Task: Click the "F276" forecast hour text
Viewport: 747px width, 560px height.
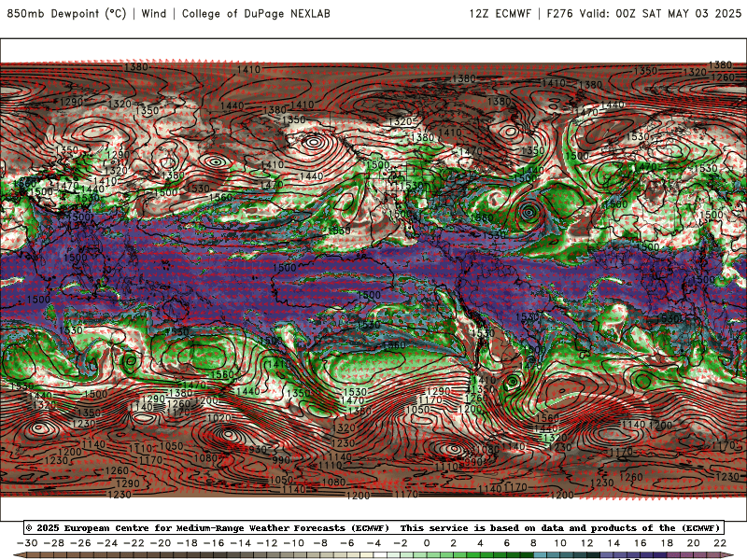Action: click(x=559, y=14)
